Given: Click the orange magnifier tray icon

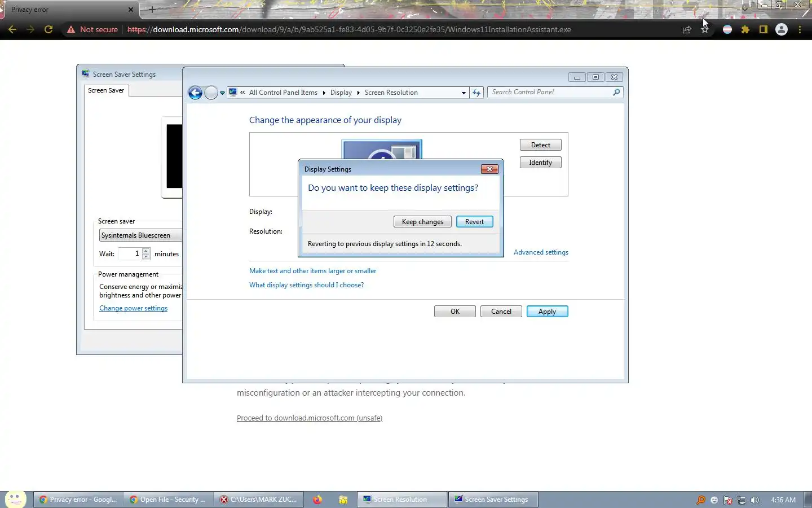Looking at the screenshot, I should pos(701,500).
